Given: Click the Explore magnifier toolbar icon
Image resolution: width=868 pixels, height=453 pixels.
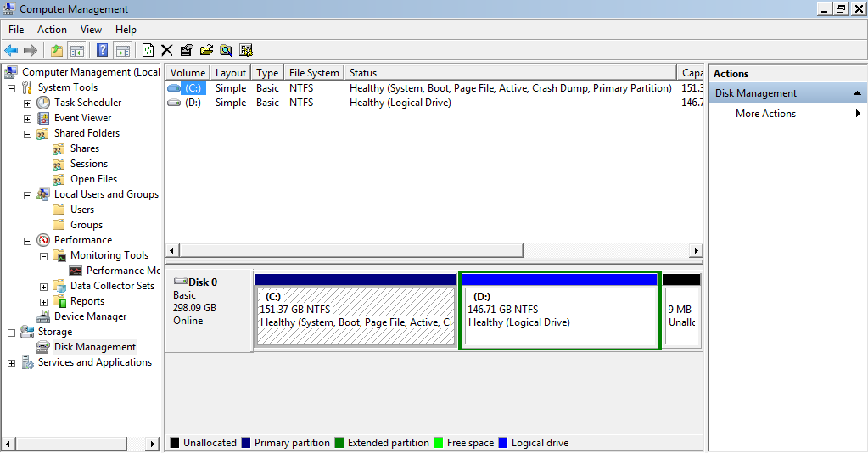Looking at the screenshot, I should coord(226,50).
